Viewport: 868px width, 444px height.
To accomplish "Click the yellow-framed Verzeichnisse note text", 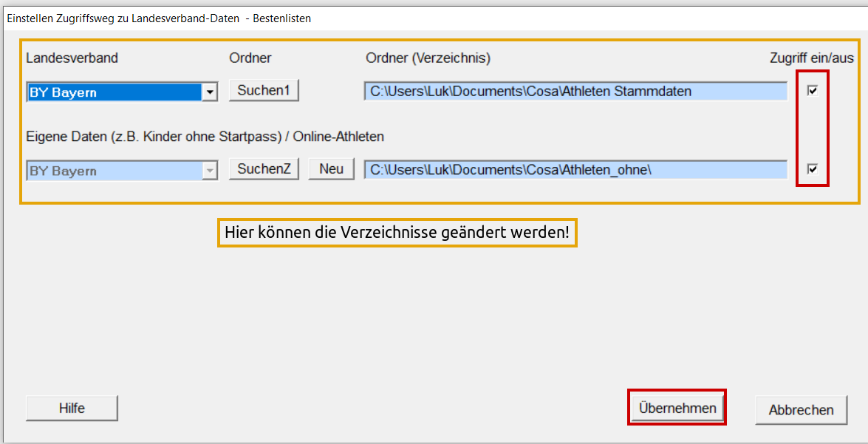I will tap(397, 233).
